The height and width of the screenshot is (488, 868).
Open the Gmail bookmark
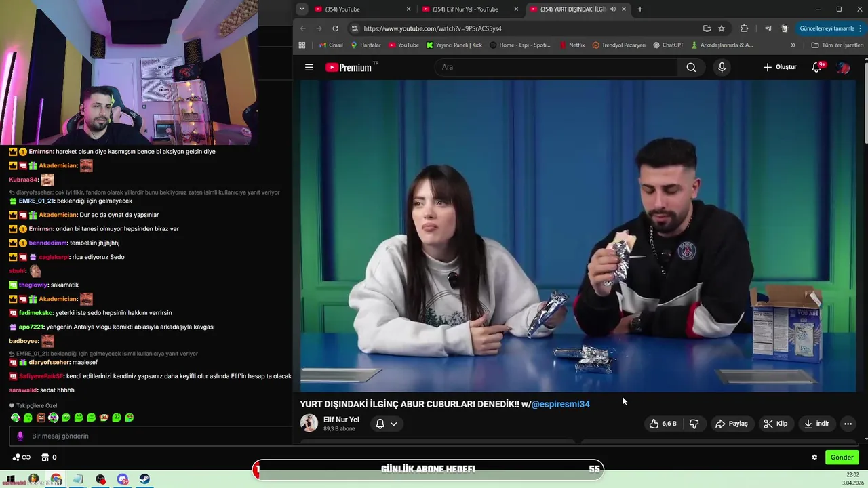pyautogui.click(x=331, y=45)
